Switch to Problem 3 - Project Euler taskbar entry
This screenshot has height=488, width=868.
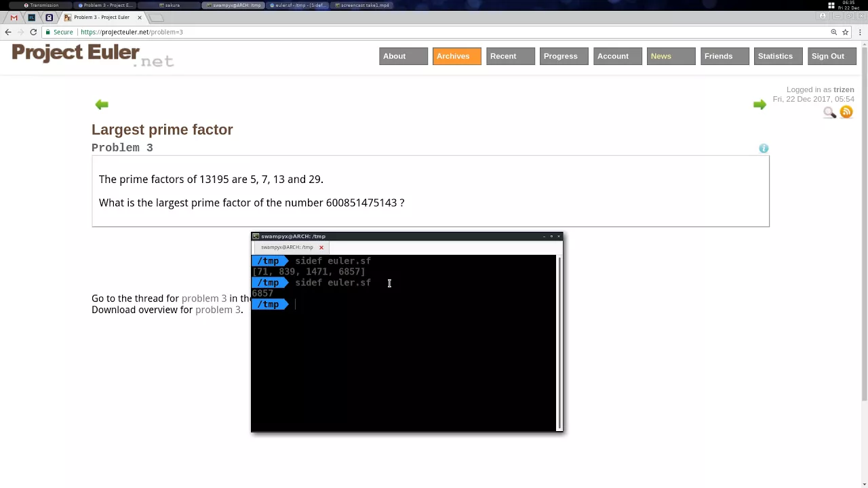pos(105,5)
